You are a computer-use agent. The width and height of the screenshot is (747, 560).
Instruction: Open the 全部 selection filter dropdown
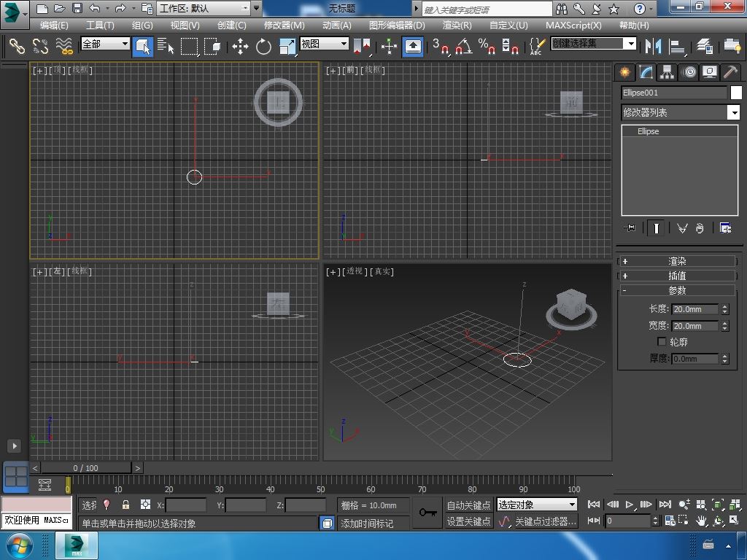[105, 44]
